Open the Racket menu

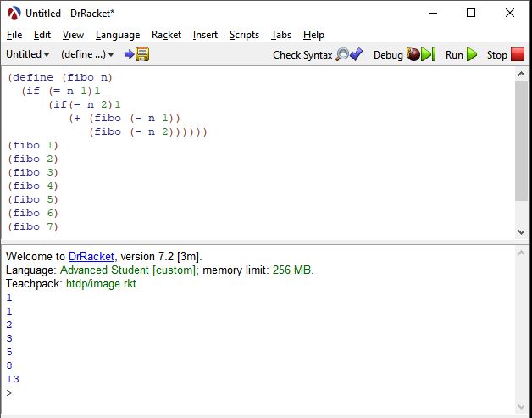(166, 35)
